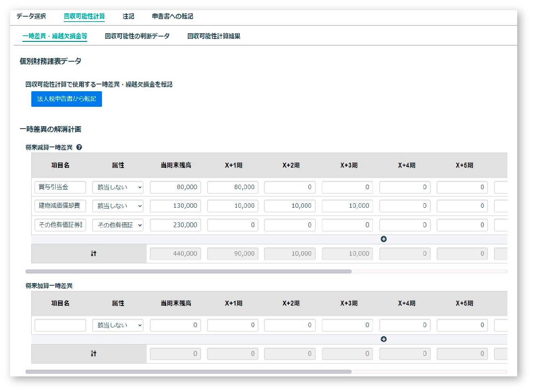Open the 該当しない dropdown in 将来加算一時差異 row
Screen dimensions: 533x392
pos(117,325)
